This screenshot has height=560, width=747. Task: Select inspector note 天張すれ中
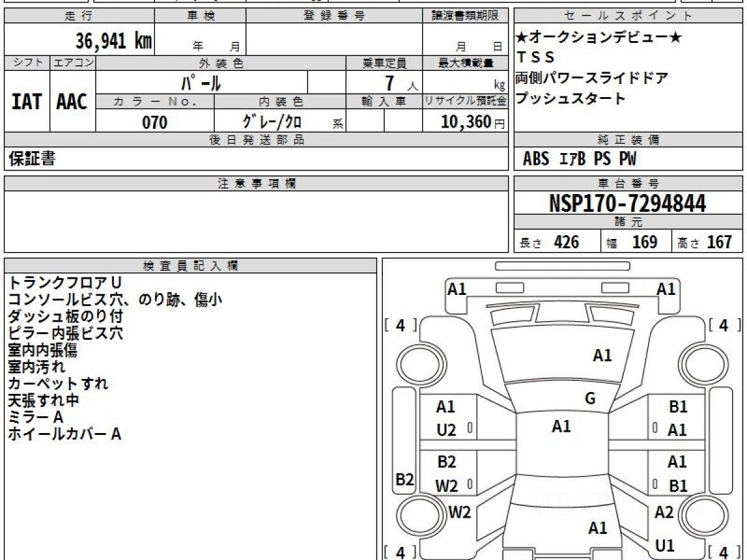pyautogui.click(x=43, y=400)
